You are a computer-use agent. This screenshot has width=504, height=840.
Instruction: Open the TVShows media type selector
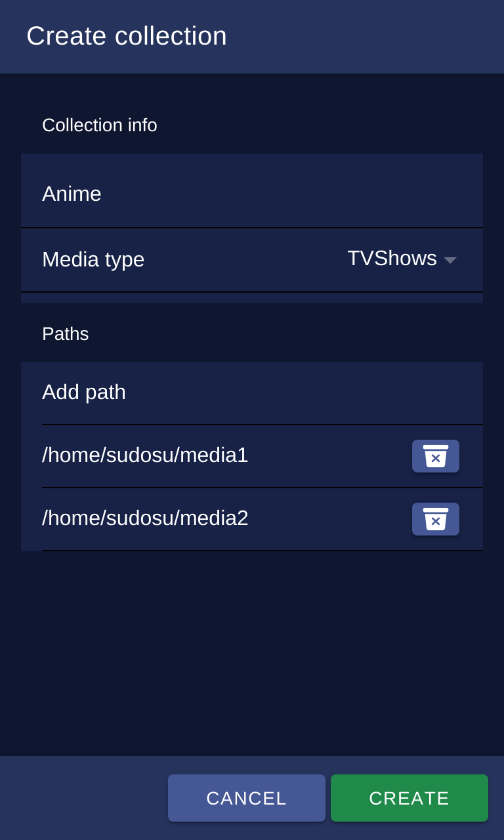402,259
